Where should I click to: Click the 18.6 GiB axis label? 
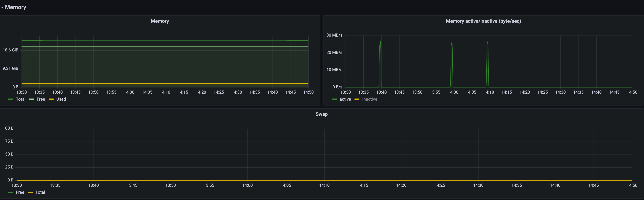tap(11, 50)
